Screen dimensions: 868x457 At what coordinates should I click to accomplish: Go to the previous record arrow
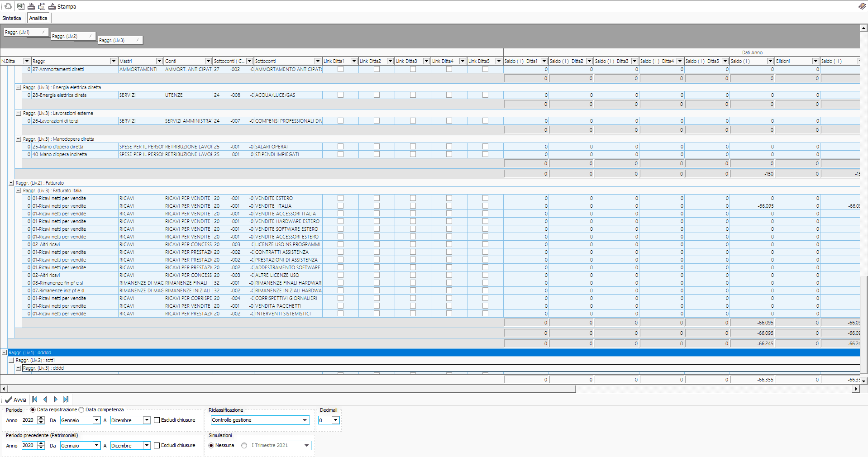(45, 400)
